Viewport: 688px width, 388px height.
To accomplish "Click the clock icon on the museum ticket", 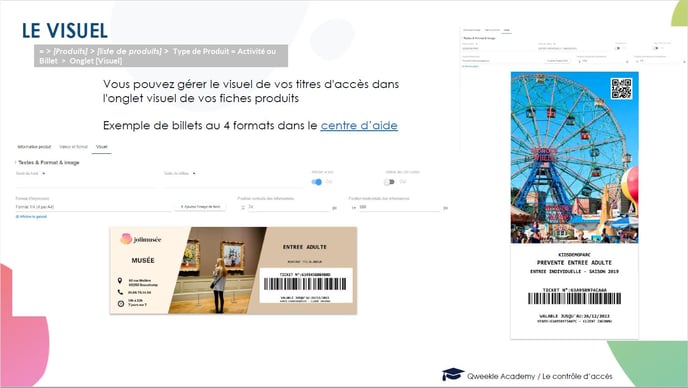I will [121, 303].
